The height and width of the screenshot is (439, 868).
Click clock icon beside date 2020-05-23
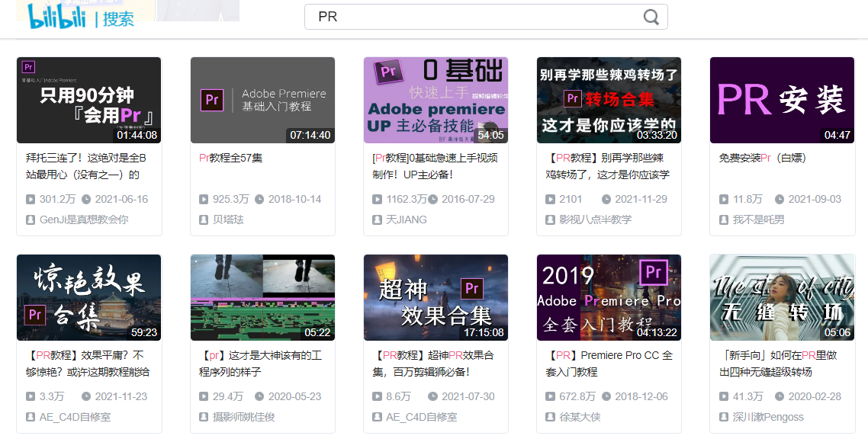(x=259, y=396)
